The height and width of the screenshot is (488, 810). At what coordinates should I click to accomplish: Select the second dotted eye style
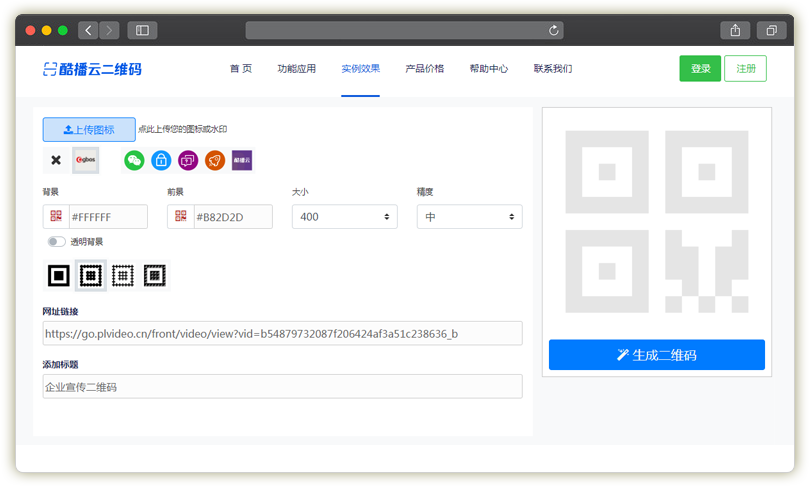point(91,276)
